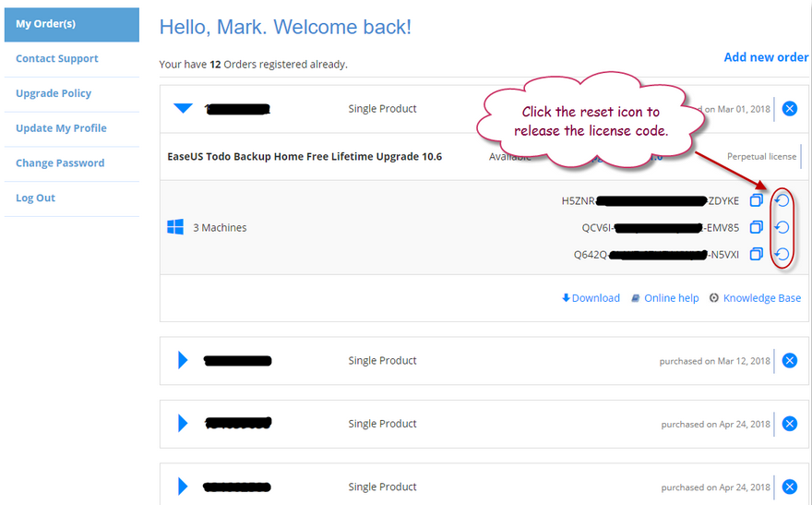812x505 pixels.
Task: Reset the license code ending in EMV85
Action: (x=782, y=227)
